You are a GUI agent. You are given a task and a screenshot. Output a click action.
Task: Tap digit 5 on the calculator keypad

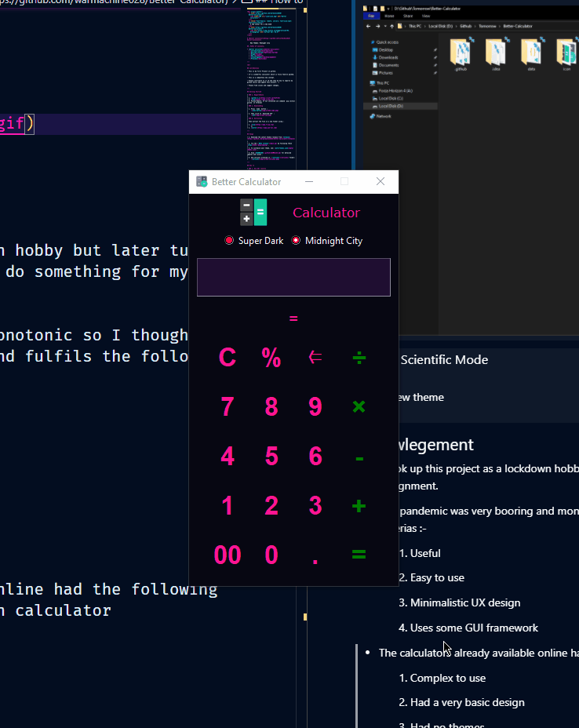271,456
